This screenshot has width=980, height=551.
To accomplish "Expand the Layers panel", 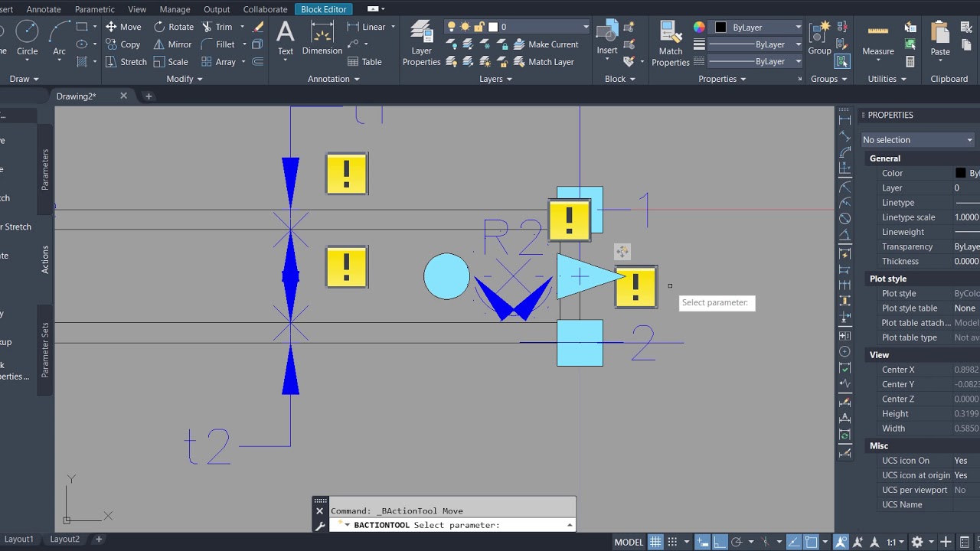I will click(x=496, y=79).
